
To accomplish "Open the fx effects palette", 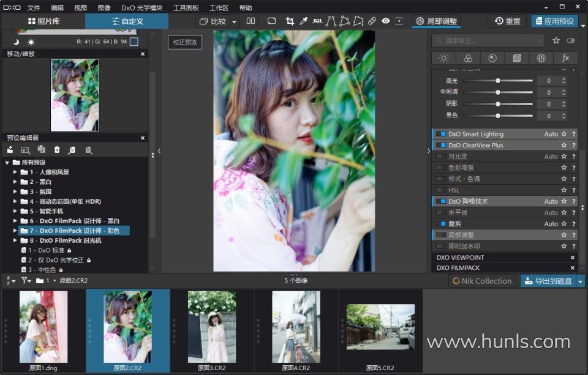I will 565,58.
